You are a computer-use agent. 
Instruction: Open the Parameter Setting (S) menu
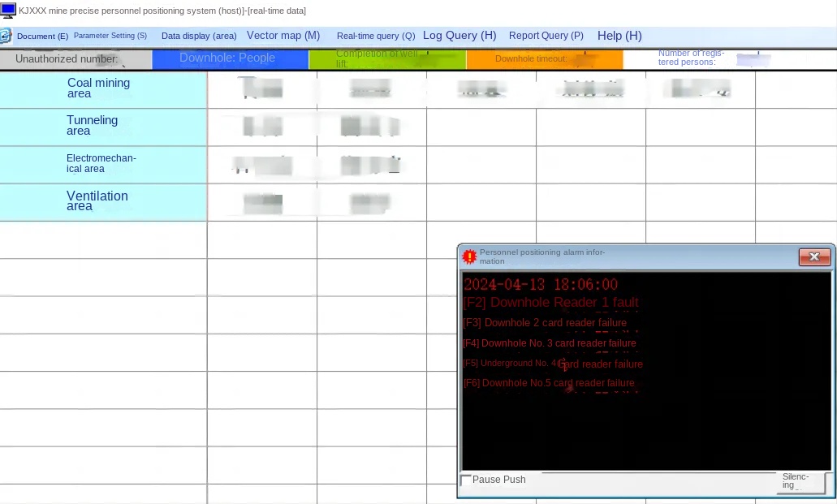(x=110, y=36)
